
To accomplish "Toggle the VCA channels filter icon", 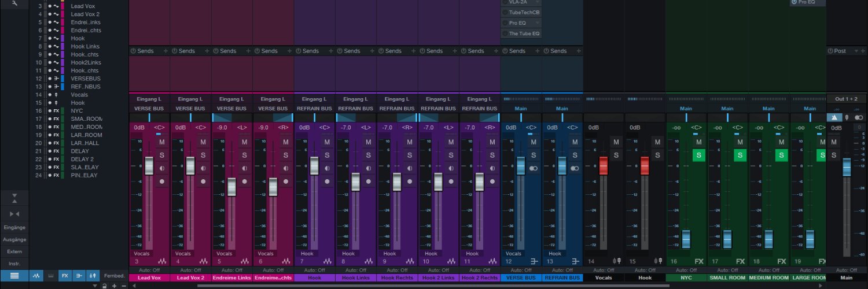I will [93, 276].
